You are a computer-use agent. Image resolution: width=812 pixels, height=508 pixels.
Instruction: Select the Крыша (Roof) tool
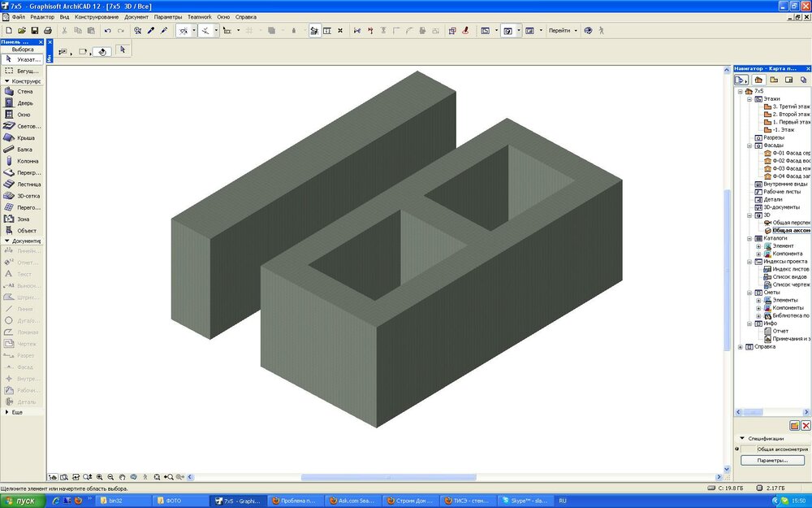[x=24, y=138]
